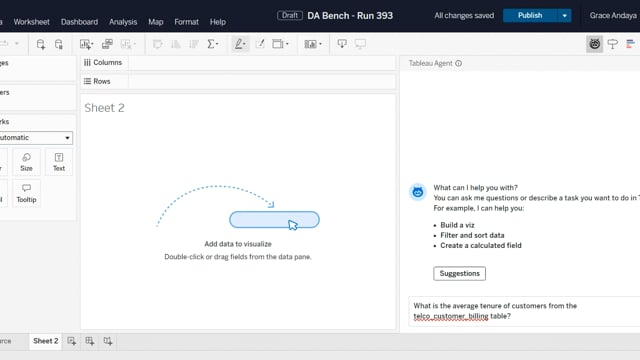Image resolution: width=640 pixels, height=360 pixels.
Task: Open the Analysis menu
Action: pyautogui.click(x=123, y=22)
